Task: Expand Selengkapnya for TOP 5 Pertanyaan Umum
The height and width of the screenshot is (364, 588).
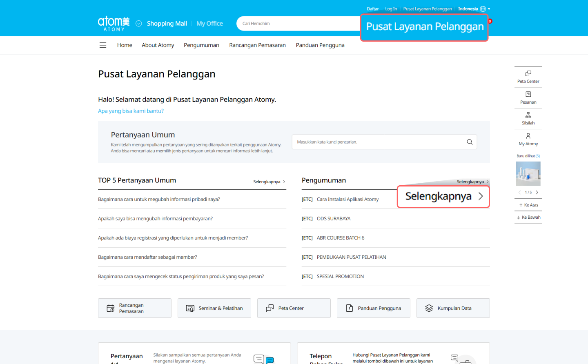Action: click(x=269, y=182)
